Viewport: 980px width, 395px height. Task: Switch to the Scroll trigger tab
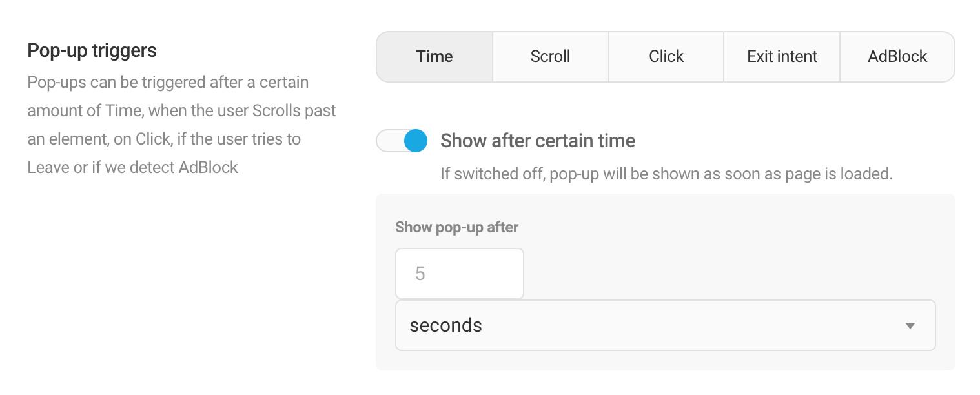point(550,57)
